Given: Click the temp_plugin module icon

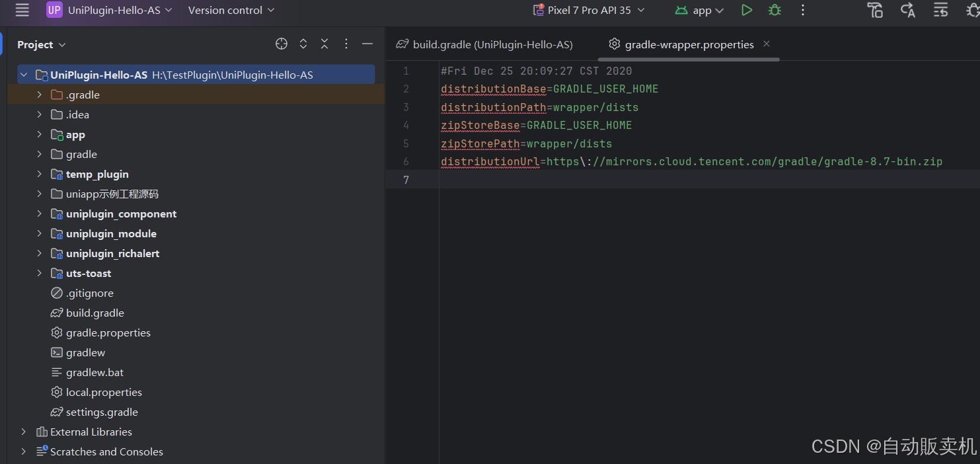Looking at the screenshot, I should 57,174.
